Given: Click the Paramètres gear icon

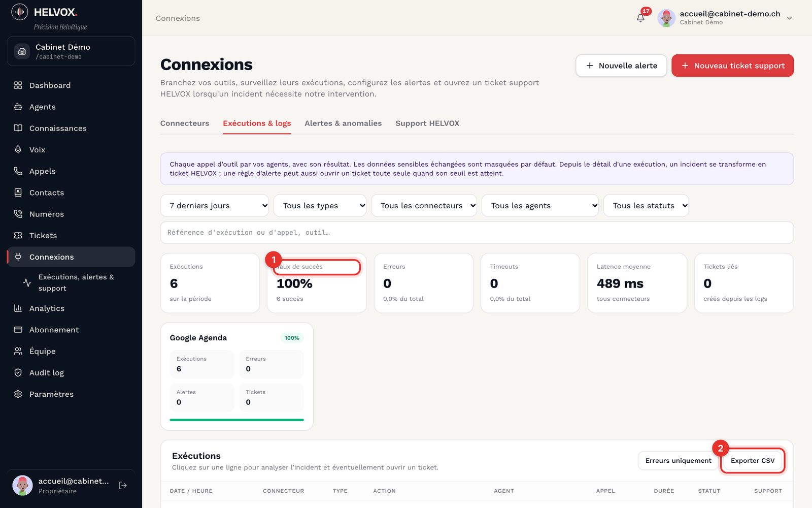Looking at the screenshot, I should 18,394.
